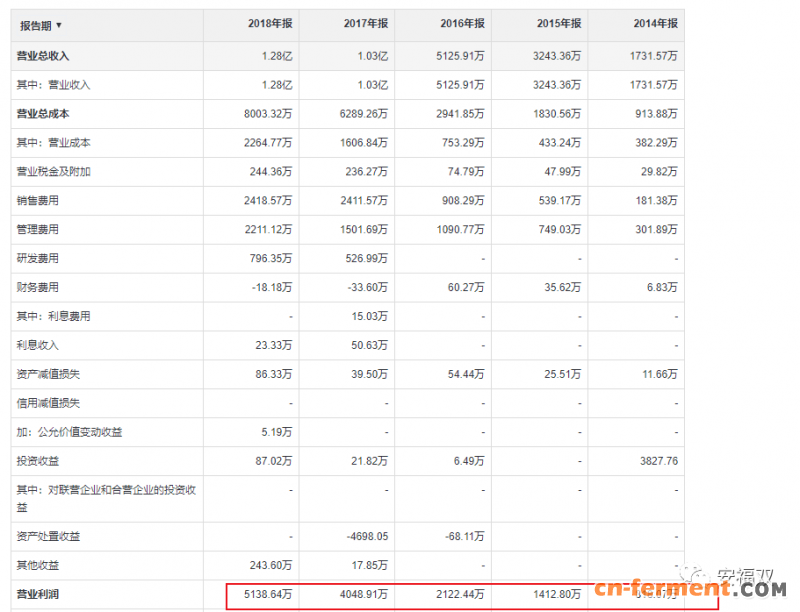Pick the 2014年报 column header

[x=655, y=24]
